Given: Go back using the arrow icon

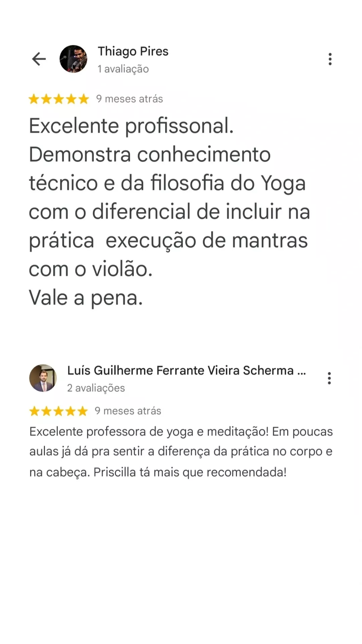Looking at the screenshot, I should 39,59.
